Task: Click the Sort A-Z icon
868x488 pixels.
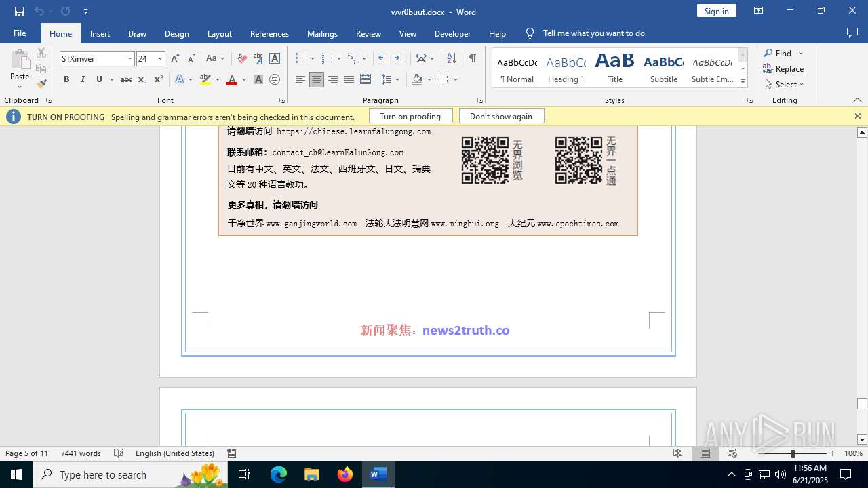Action: pyautogui.click(x=452, y=59)
